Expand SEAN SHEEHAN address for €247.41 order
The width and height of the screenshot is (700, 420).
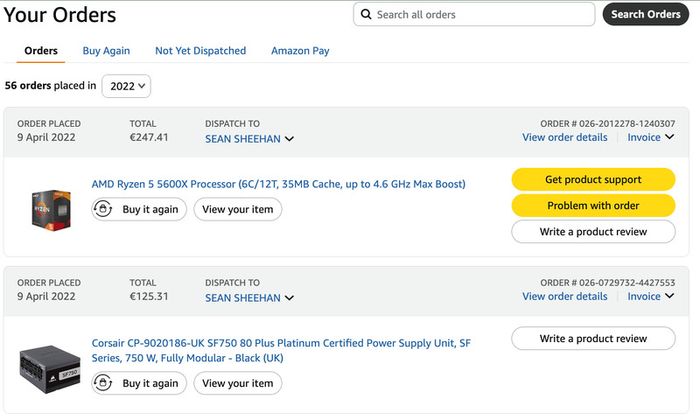(x=249, y=139)
